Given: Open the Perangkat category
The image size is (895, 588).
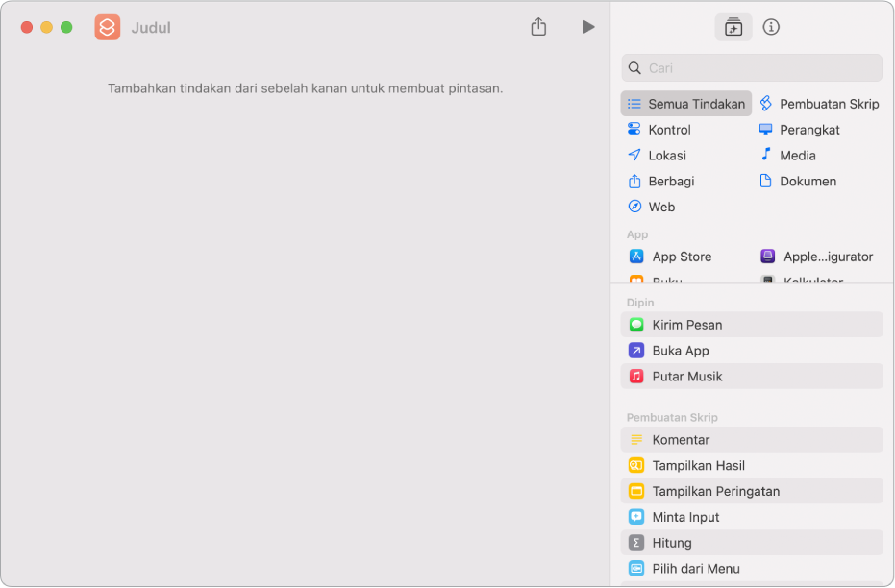Looking at the screenshot, I should [x=800, y=130].
